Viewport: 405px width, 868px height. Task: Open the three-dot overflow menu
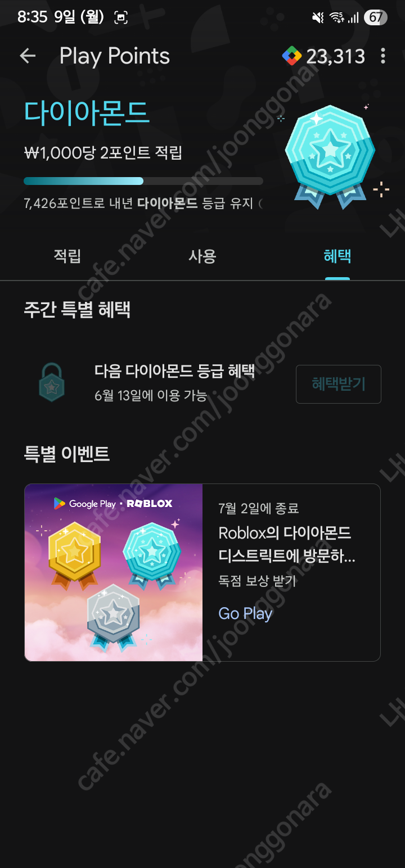[x=383, y=56]
